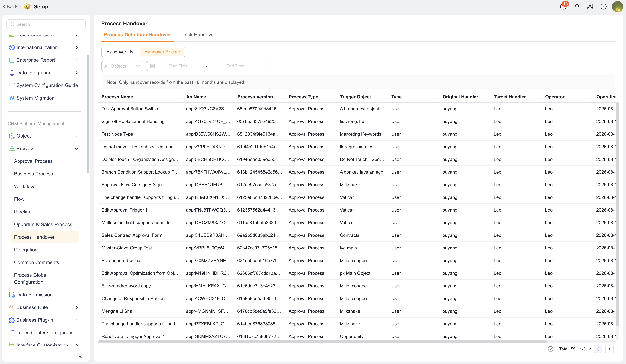Click the Business Plug-in puzzle icon
This screenshot has width=626, height=364.
[x=12, y=320]
